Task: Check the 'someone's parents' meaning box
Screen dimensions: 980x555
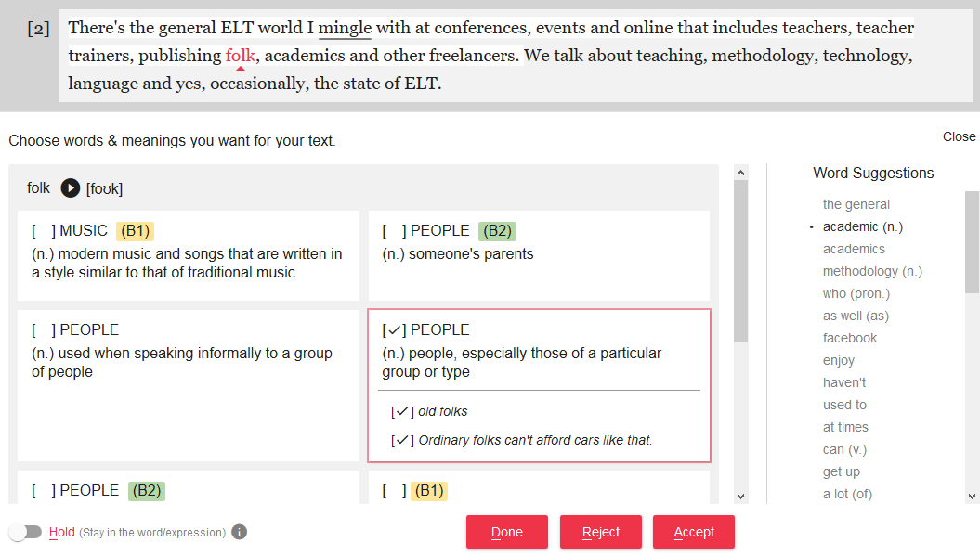Action: (394, 231)
